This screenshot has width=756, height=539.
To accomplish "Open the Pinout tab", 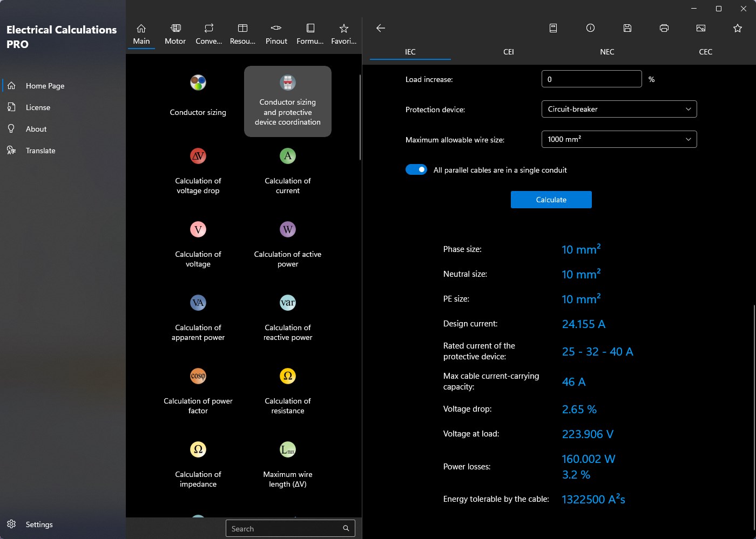I will [x=276, y=34].
